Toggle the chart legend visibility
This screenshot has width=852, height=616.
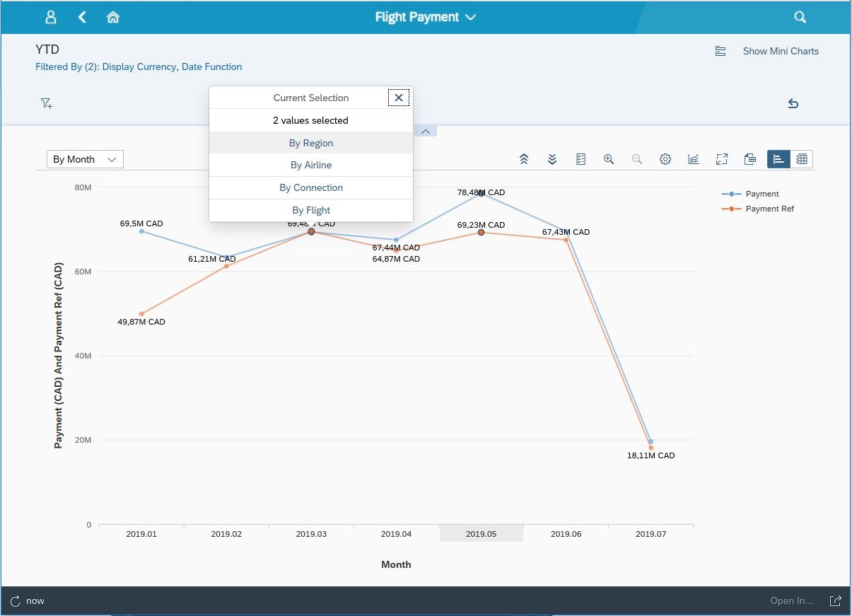click(581, 158)
